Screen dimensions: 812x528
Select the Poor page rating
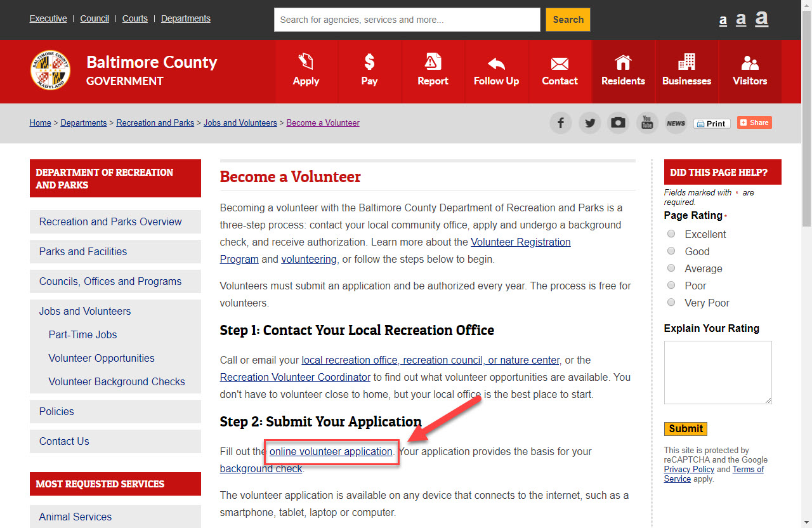pos(671,286)
